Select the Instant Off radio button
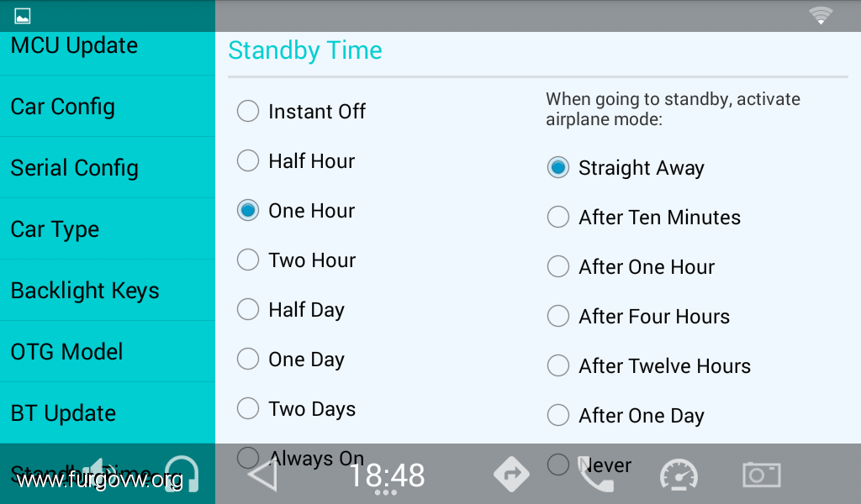The width and height of the screenshot is (861, 504). coord(248,112)
